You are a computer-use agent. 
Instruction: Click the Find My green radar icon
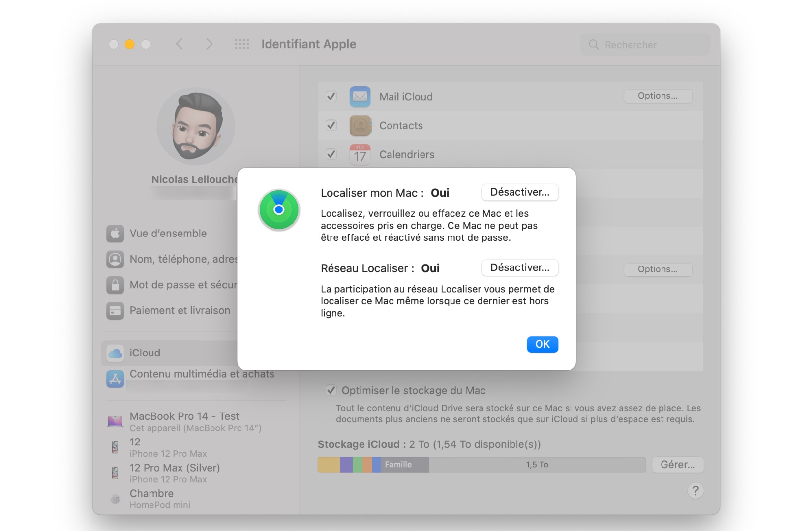pyautogui.click(x=279, y=210)
